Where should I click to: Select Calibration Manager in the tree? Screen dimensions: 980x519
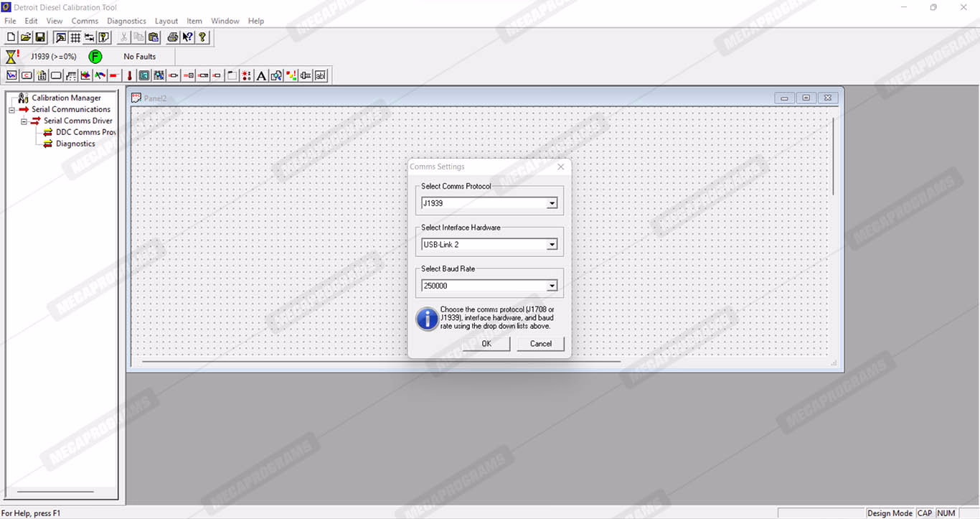(66, 98)
